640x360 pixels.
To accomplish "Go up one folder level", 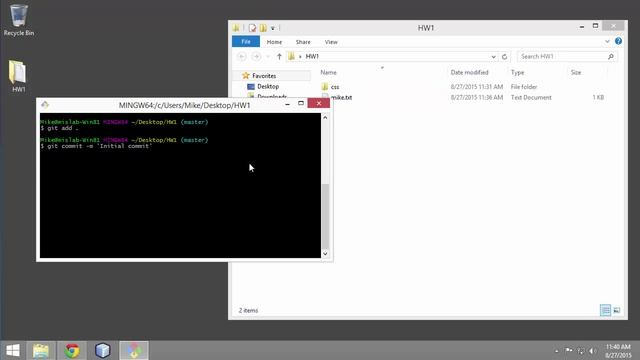I will point(279,56).
